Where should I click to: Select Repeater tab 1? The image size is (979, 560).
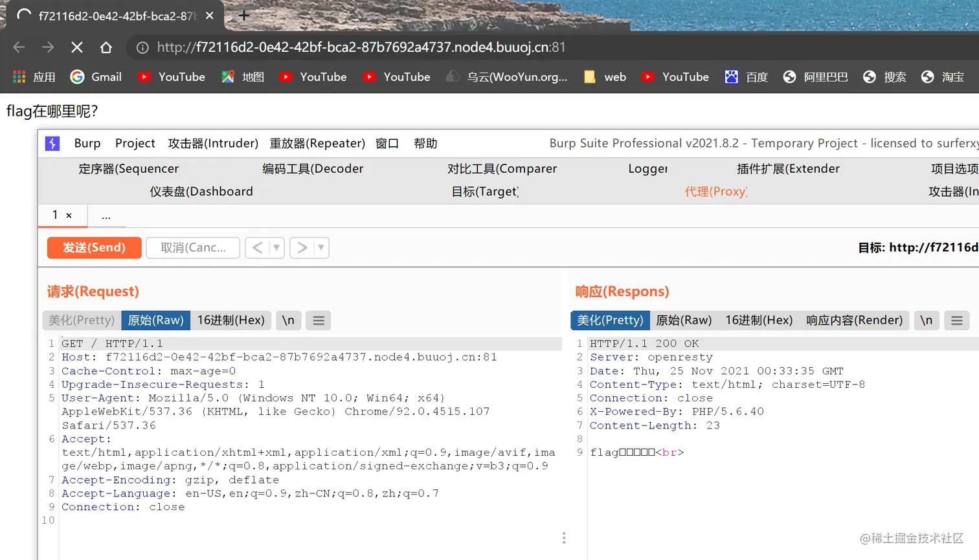[x=55, y=215]
